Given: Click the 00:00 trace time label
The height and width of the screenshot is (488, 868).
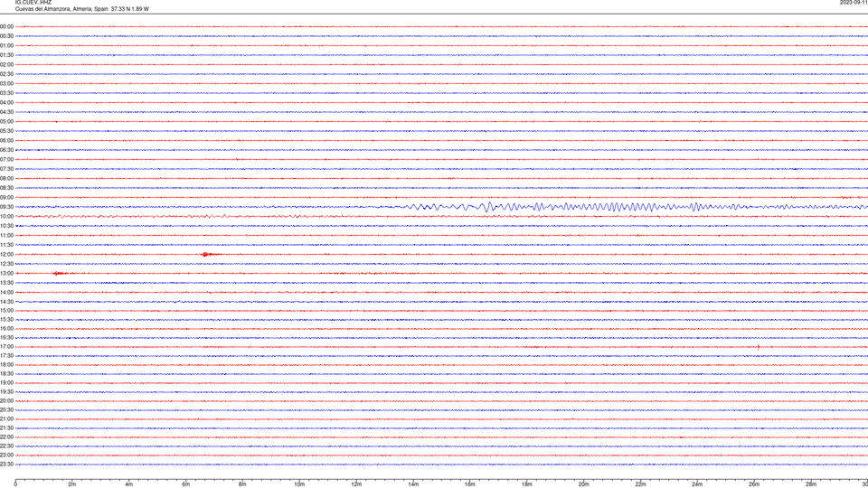Looking at the screenshot, I should (x=6, y=26).
